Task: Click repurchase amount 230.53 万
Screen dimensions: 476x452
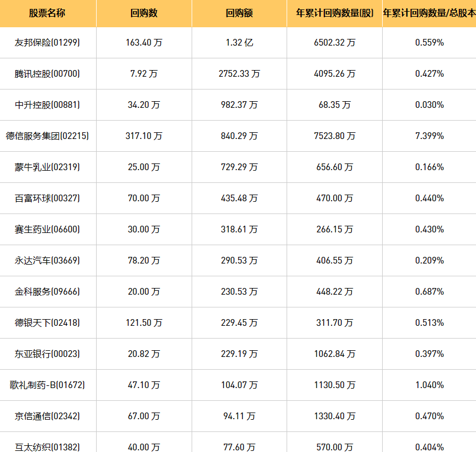Action: (x=239, y=291)
